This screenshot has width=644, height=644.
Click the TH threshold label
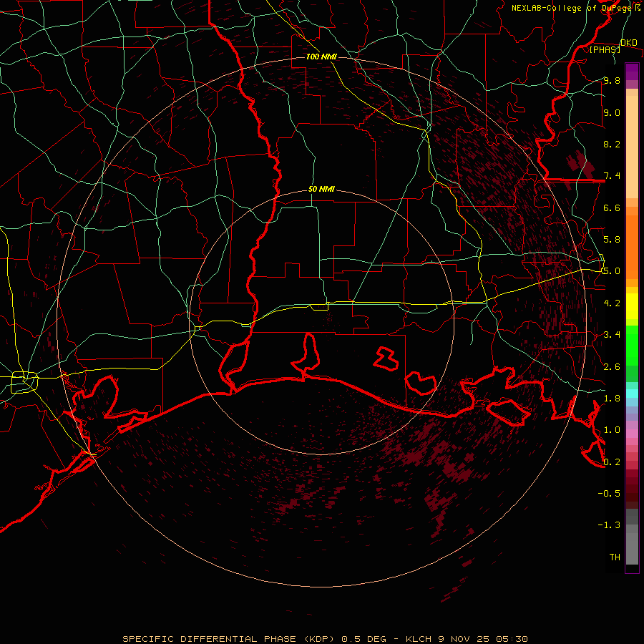615,557
